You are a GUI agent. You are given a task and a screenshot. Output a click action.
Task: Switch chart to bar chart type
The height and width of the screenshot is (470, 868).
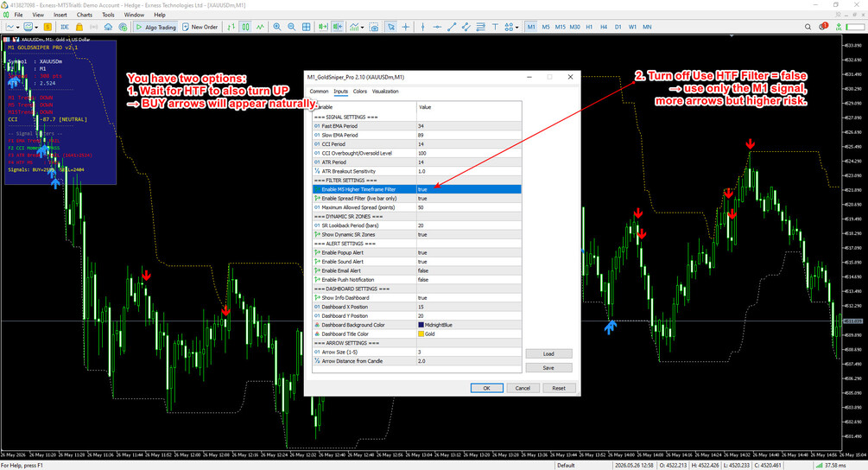pyautogui.click(x=231, y=27)
